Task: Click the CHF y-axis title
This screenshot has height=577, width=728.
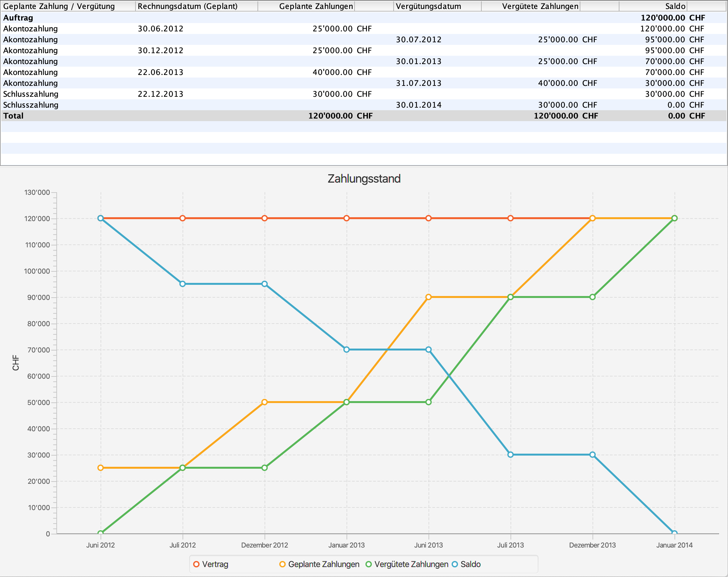Action: [15, 362]
